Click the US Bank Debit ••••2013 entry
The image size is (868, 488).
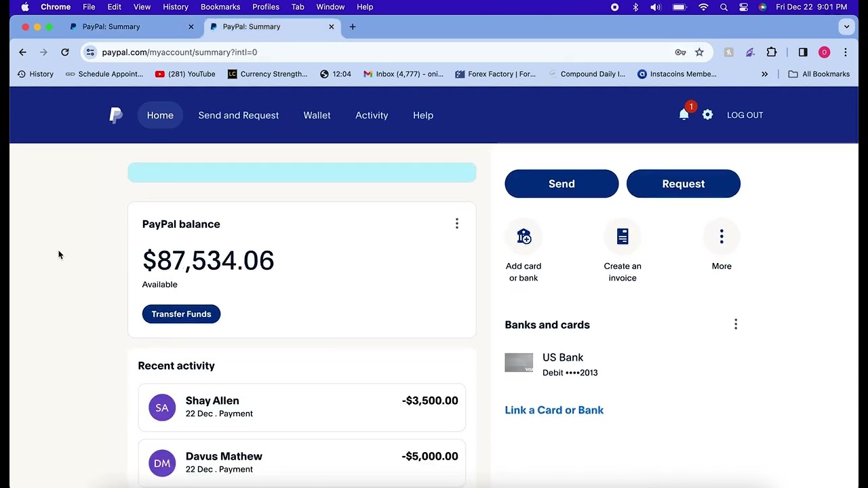[551, 364]
